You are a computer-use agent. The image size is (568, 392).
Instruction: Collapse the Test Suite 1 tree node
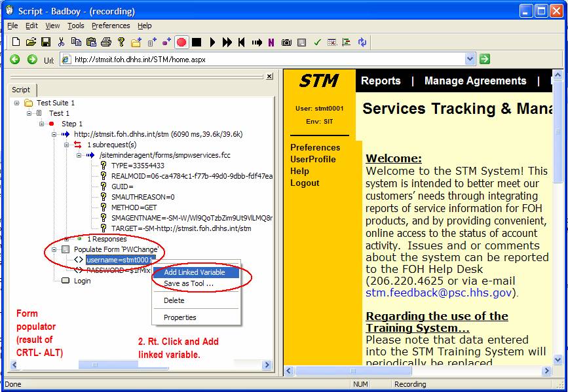16,103
